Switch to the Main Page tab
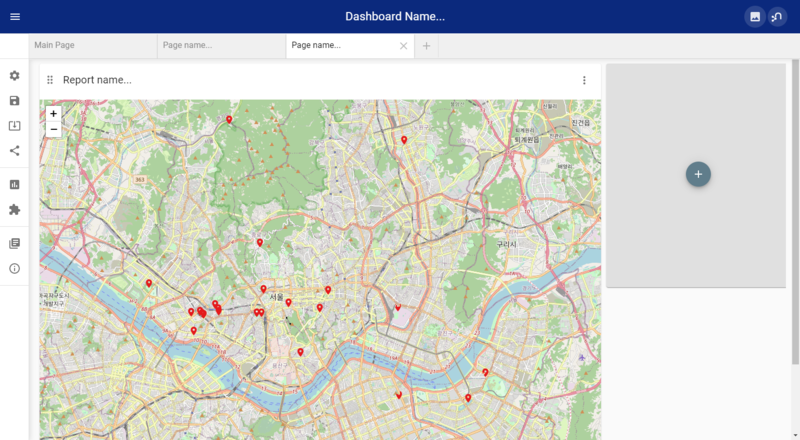Screen dimensions: 800x440 coord(93,45)
